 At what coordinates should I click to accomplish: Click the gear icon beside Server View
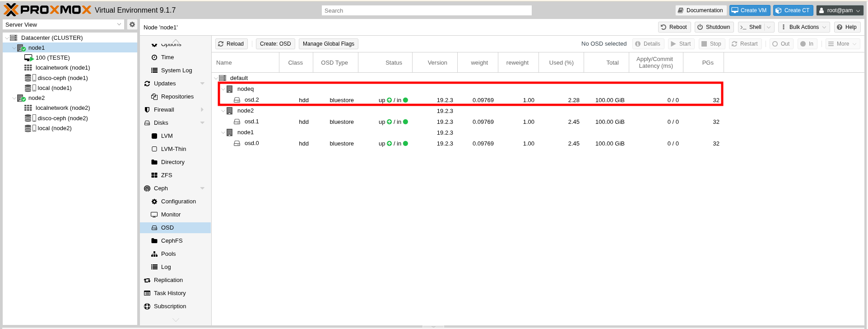132,24
